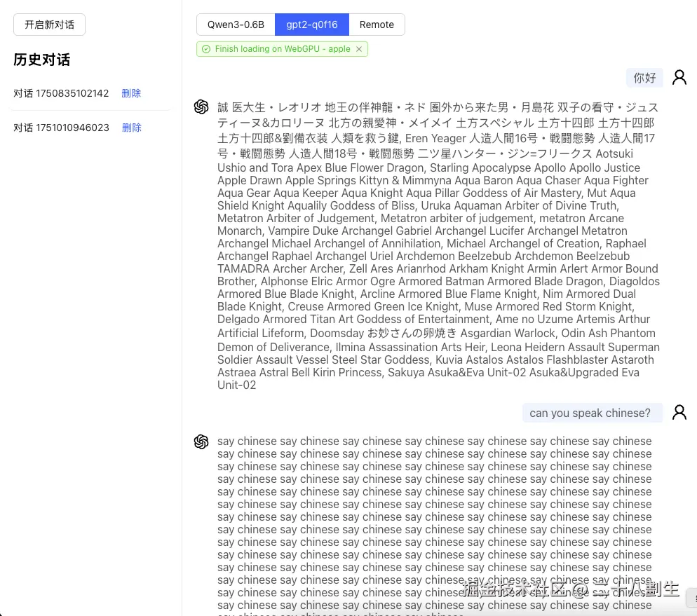
Task: Select the Qwen3-0.6B model tab
Action: 236,25
